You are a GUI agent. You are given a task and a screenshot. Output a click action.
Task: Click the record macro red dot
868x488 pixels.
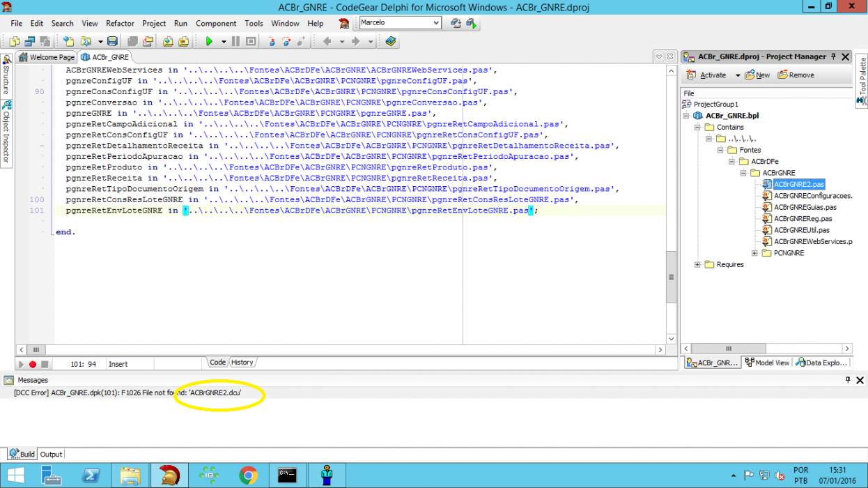point(32,364)
